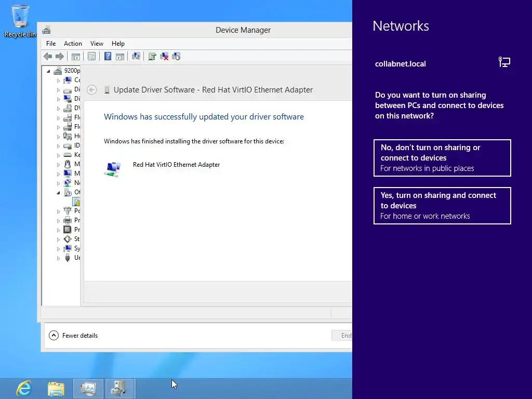Screen dimensions: 532x399
Task: Click the Forward arrow in Device Manager toolbar
Action: 60,56
